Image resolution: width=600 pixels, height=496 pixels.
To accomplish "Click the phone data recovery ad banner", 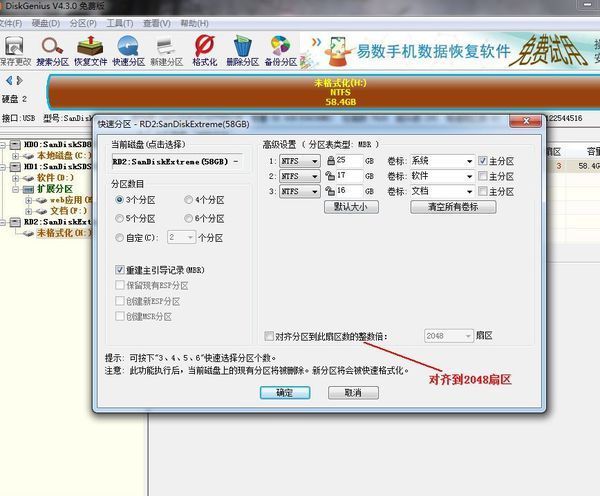I will 450,51.
